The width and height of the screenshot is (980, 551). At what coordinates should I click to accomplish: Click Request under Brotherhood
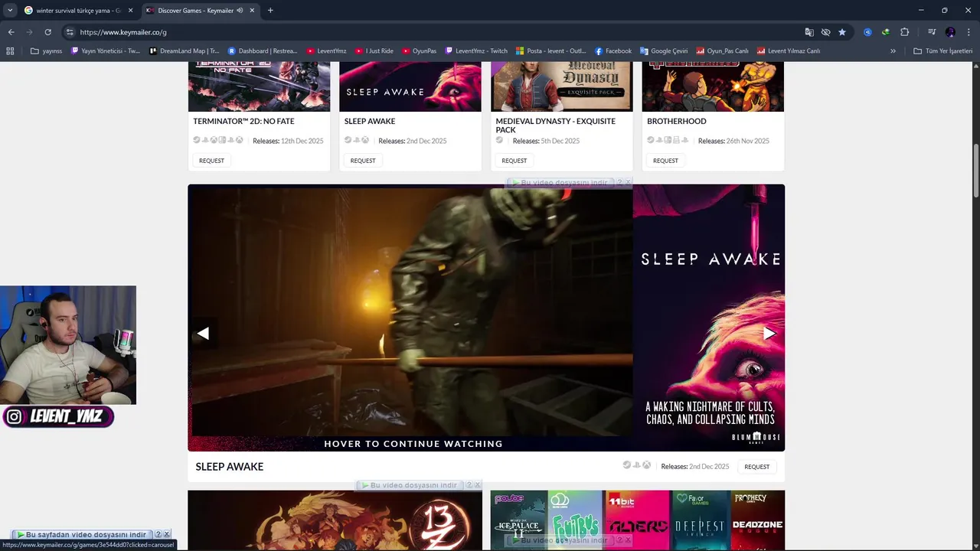tap(665, 161)
